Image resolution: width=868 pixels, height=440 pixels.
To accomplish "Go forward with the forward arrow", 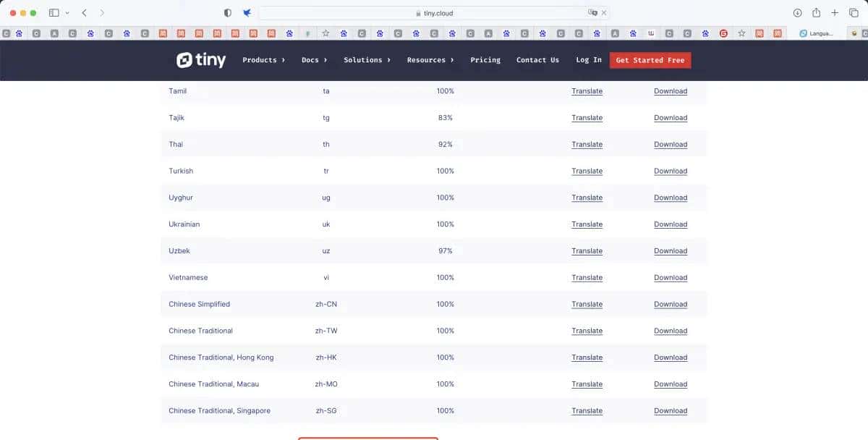I will pyautogui.click(x=102, y=13).
